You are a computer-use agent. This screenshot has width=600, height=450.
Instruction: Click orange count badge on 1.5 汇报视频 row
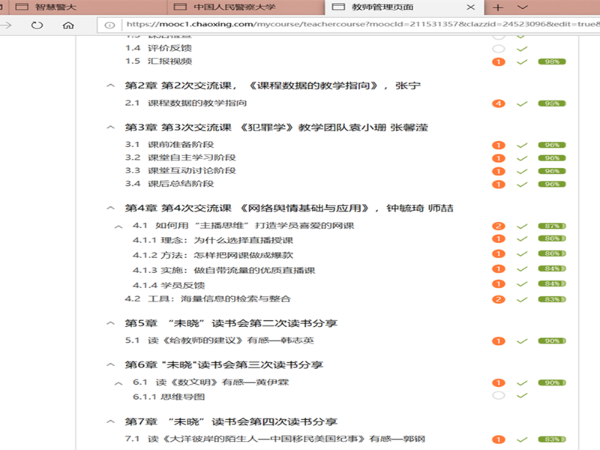(498, 61)
